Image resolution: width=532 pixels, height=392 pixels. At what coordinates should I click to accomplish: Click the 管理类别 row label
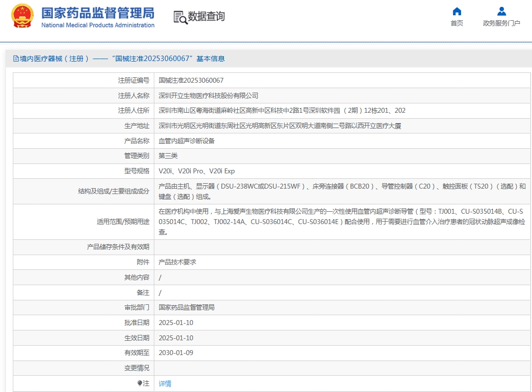(x=137, y=156)
